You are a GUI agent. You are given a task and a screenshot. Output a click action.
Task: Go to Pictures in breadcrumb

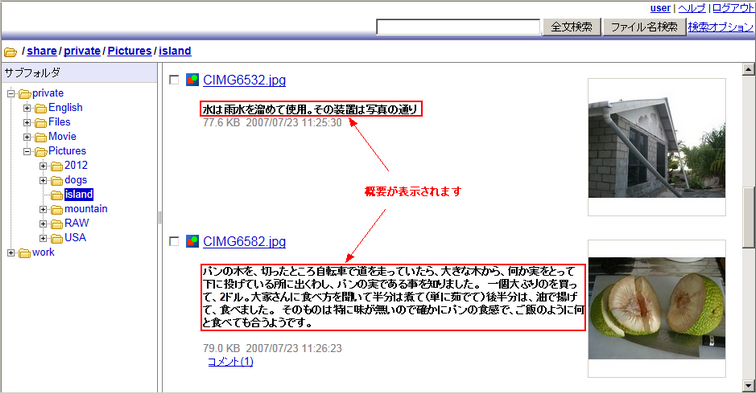point(129,51)
